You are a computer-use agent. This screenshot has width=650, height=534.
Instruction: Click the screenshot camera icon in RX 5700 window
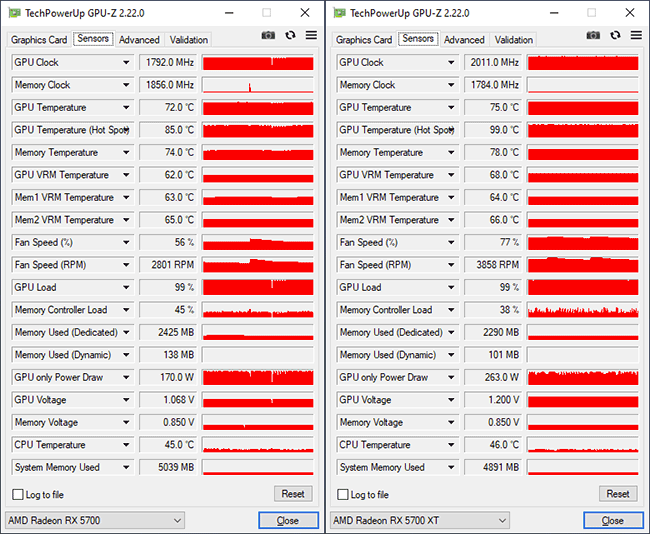pyautogui.click(x=268, y=35)
